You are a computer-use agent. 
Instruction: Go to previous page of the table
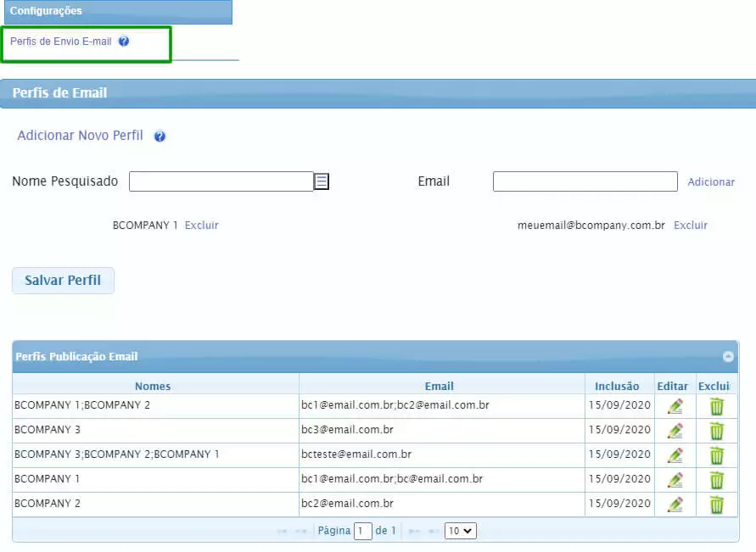[301, 531]
